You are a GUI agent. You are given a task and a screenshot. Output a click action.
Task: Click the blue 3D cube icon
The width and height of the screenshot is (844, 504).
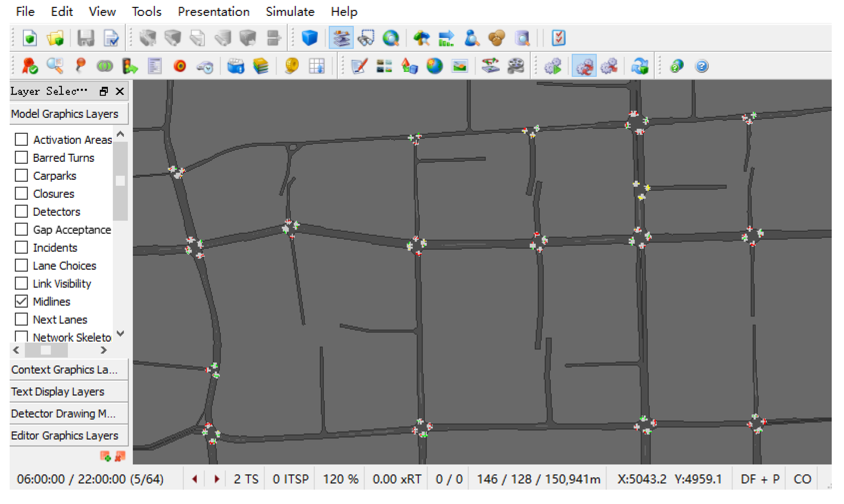point(309,38)
